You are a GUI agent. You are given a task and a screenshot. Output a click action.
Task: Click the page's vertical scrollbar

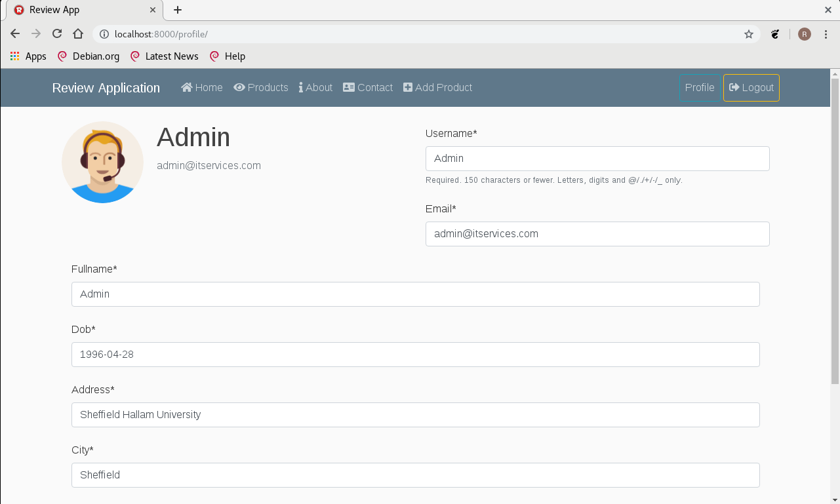(x=835, y=229)
